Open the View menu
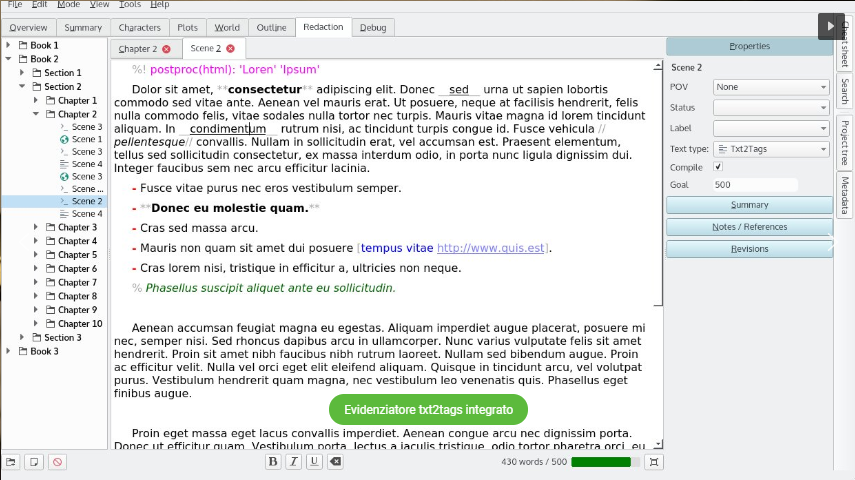This screenshot has width=855, height=480. tap(99, 4)
